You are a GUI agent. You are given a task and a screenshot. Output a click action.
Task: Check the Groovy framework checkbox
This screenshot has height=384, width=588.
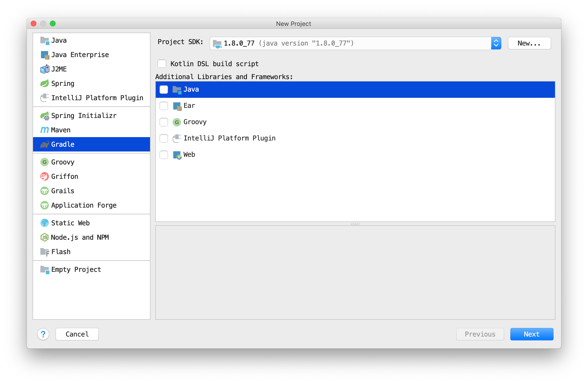pos(164,122)
